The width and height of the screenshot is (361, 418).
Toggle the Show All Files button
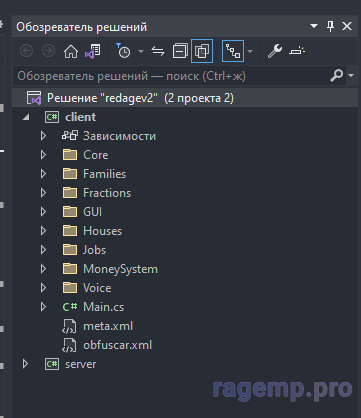coord(202,51)
